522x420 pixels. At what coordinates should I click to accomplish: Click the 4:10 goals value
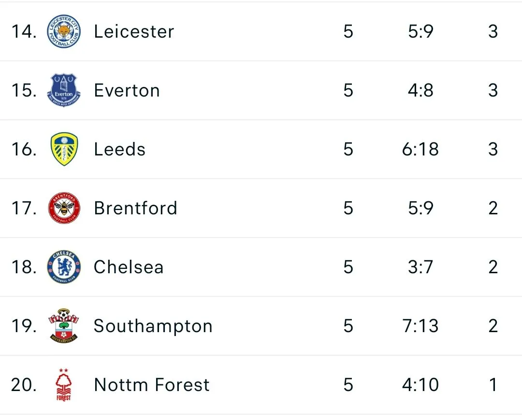420,385
